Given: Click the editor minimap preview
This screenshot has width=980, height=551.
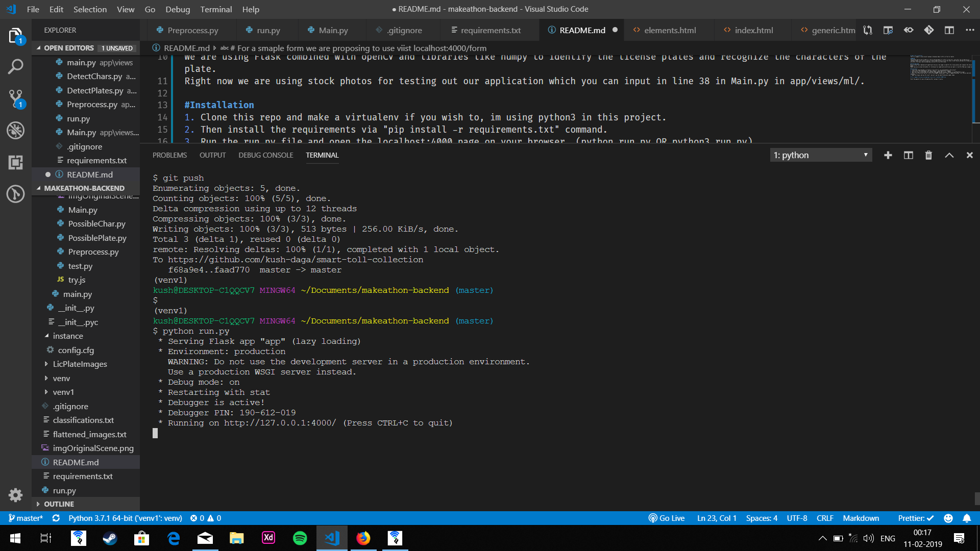Looking at the screenshot, I should tap(941, 67).
